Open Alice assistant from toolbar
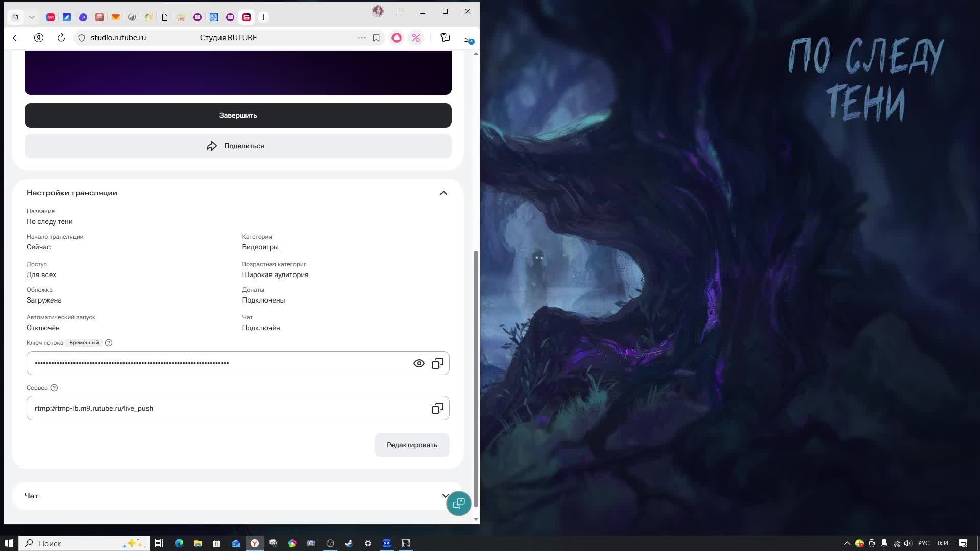Image resolution: width=980 pixels, height=551 pixels. tap(397, 38)
